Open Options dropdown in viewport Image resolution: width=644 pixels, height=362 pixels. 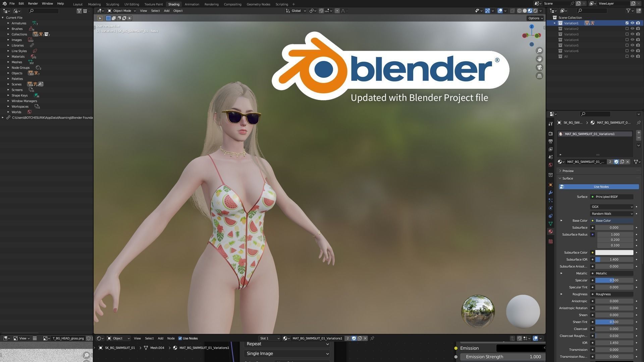click(535, 18)
